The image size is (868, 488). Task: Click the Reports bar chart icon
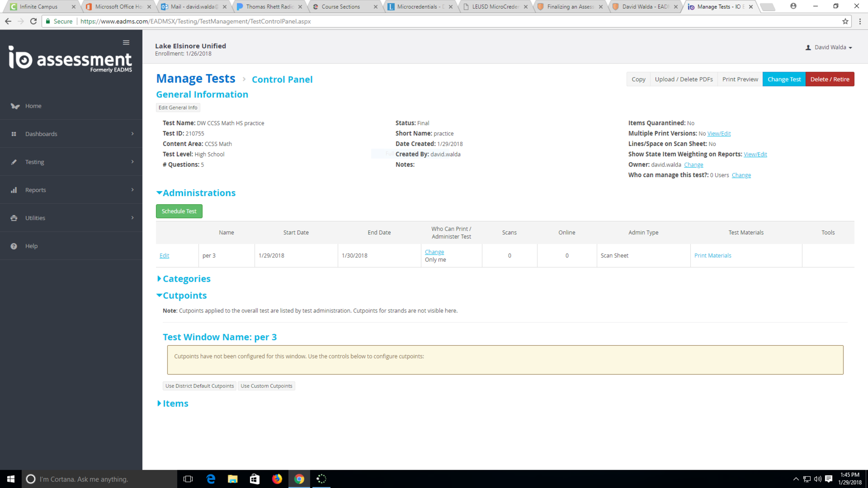click(14, 190)
